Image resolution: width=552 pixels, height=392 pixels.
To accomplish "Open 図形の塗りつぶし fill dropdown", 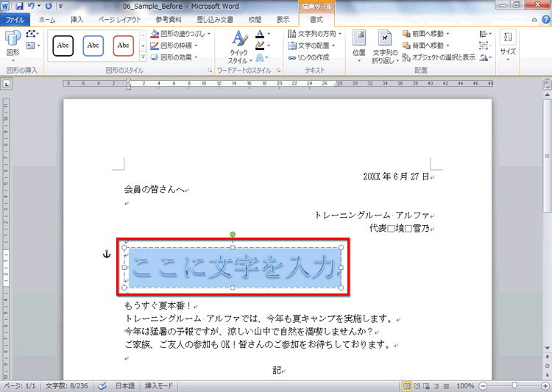I will (x=180, y=34).
